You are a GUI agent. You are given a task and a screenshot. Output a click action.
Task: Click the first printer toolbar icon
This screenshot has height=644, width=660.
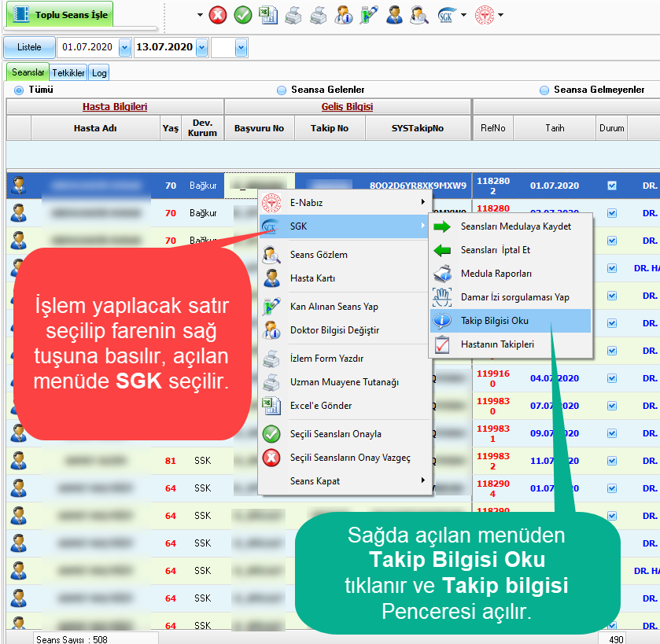pos(293,16)
